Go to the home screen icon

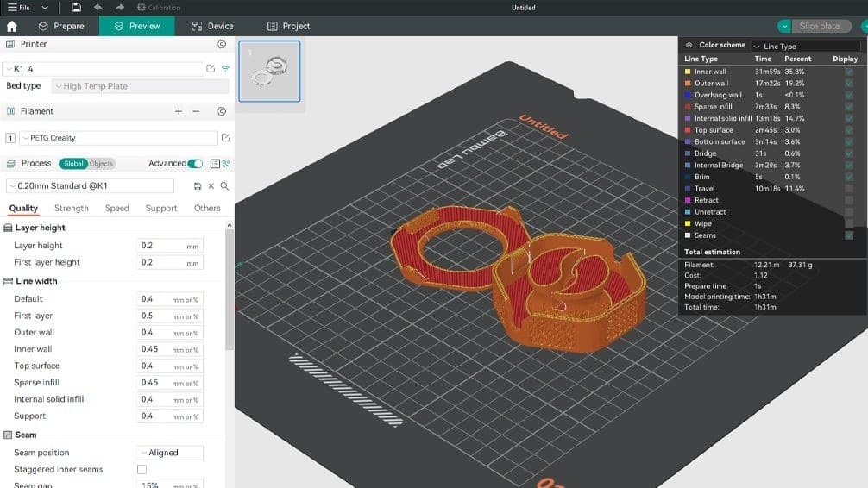tap(11, 26)
